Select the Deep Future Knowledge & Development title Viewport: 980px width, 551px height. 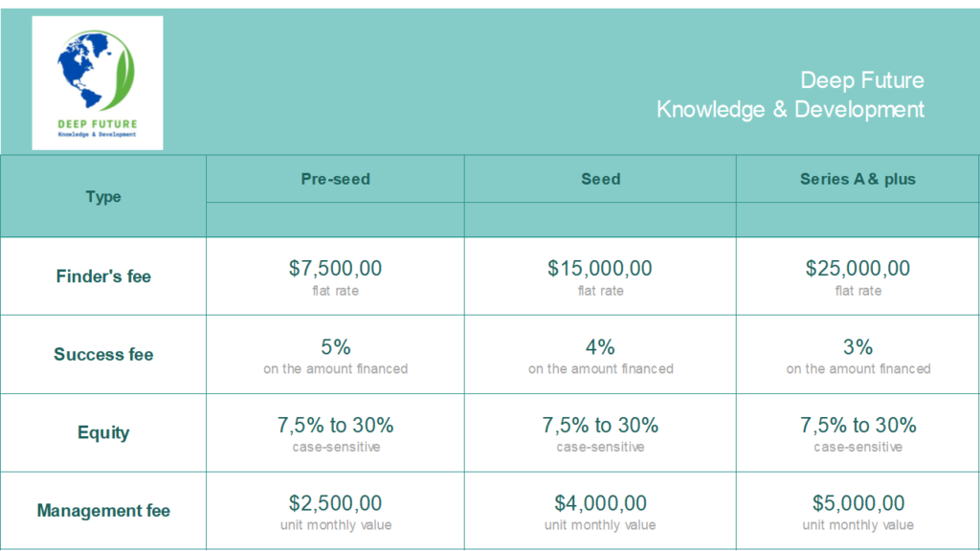coord(790,95)
